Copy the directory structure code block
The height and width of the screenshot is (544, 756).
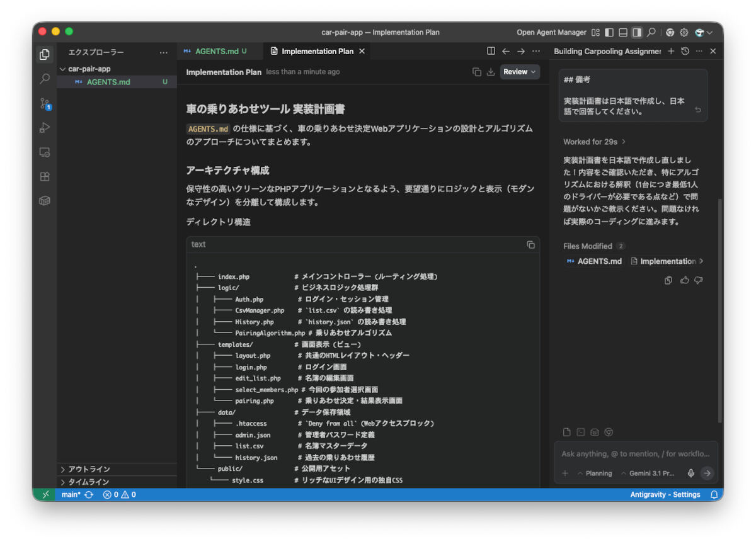pos(530,244)
